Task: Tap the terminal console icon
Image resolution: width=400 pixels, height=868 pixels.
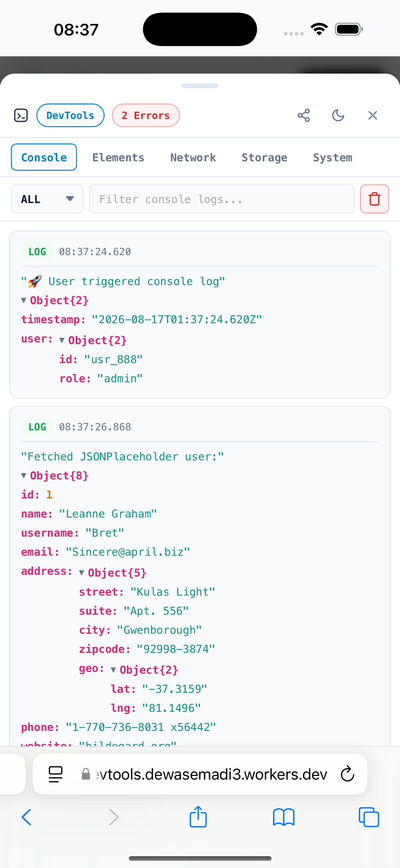Action: point(21,115)
